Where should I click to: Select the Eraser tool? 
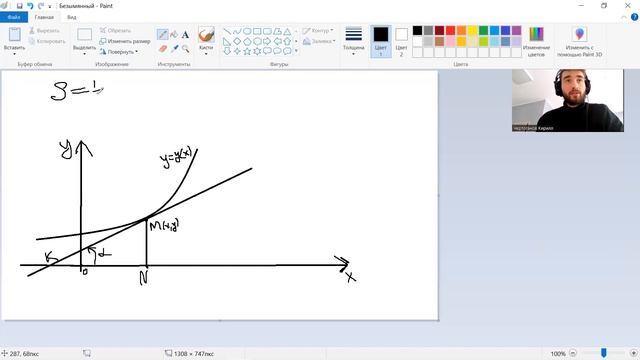click(162, 49)
